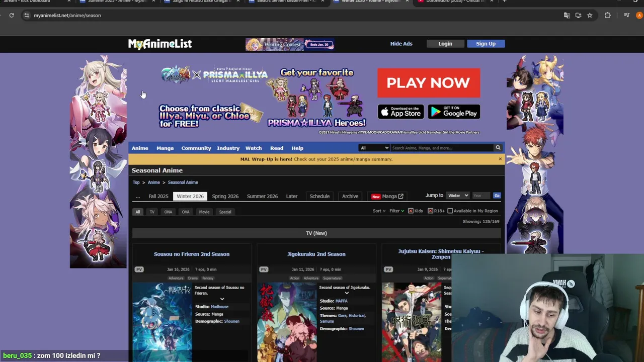Viewport: 644px width, 362px height.
Task: Open the Help menu
Action: pos(297,148)
